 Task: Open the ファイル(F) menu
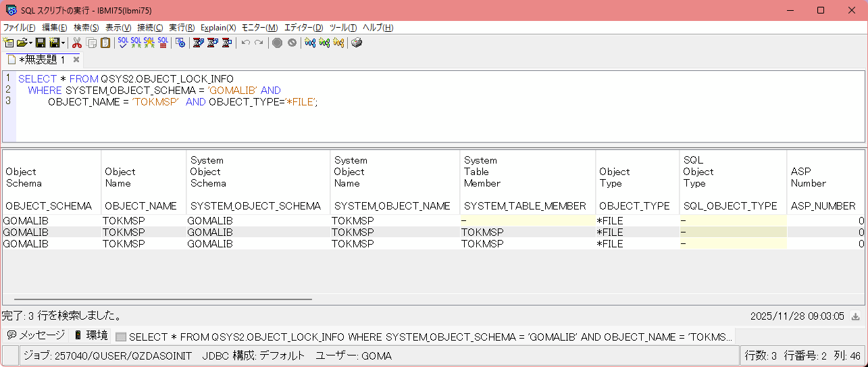(x=20, y=28)
